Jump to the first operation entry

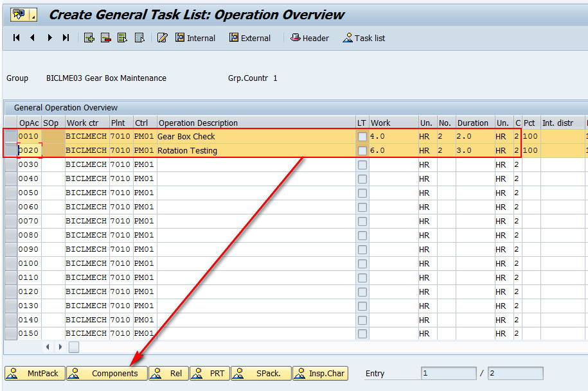tap(16, 38)
